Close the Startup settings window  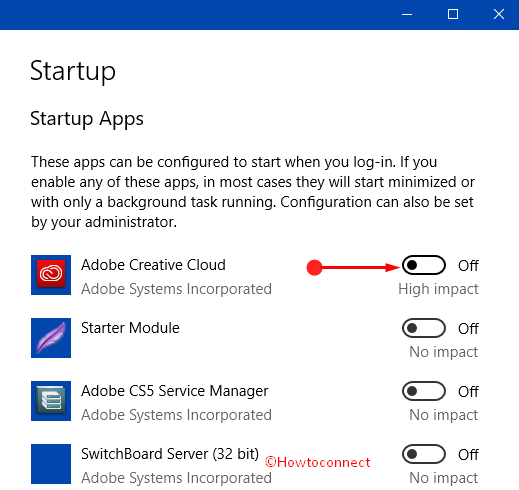[x=499, y=14]
